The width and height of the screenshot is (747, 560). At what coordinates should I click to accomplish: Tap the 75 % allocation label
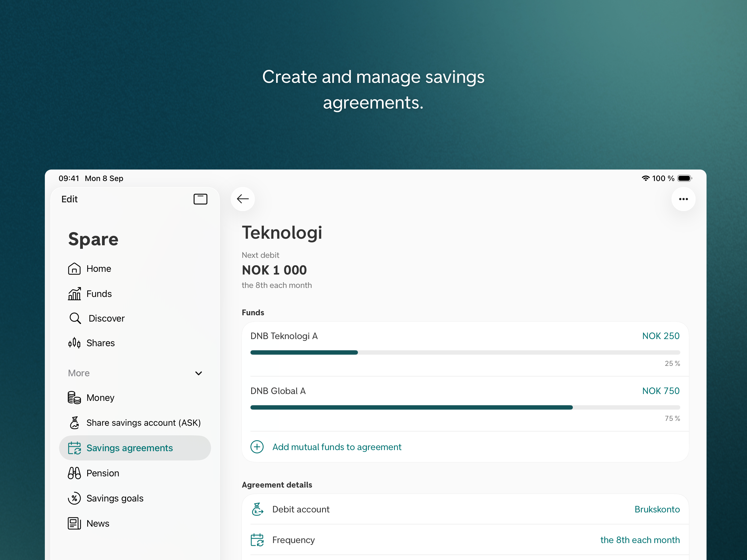(x=672, y=418)
